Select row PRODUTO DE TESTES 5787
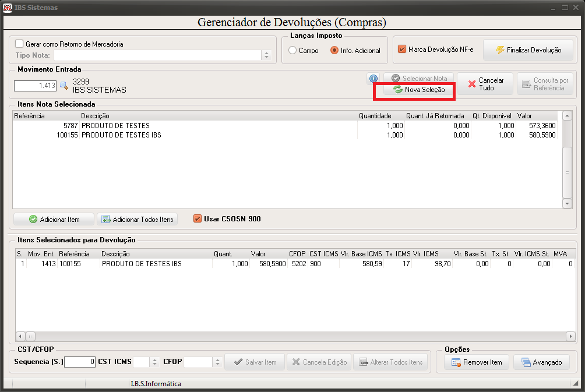Image resolution: width=585 pixels, height=392 pixels. click(285, 126)
